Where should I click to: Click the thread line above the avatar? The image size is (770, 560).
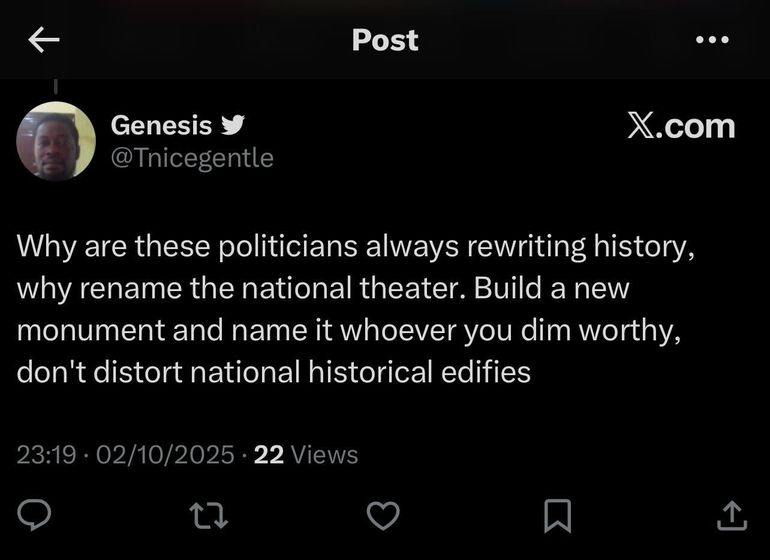click(56, 88)
